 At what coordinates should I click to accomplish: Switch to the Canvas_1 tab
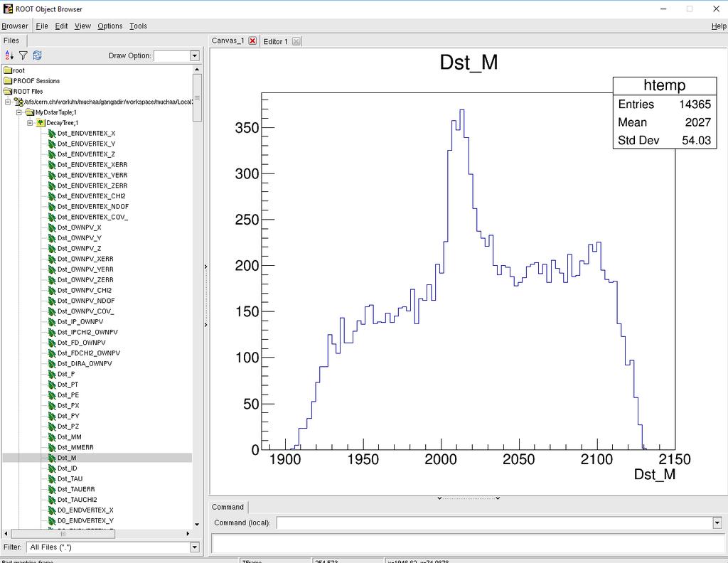[227, 41]
